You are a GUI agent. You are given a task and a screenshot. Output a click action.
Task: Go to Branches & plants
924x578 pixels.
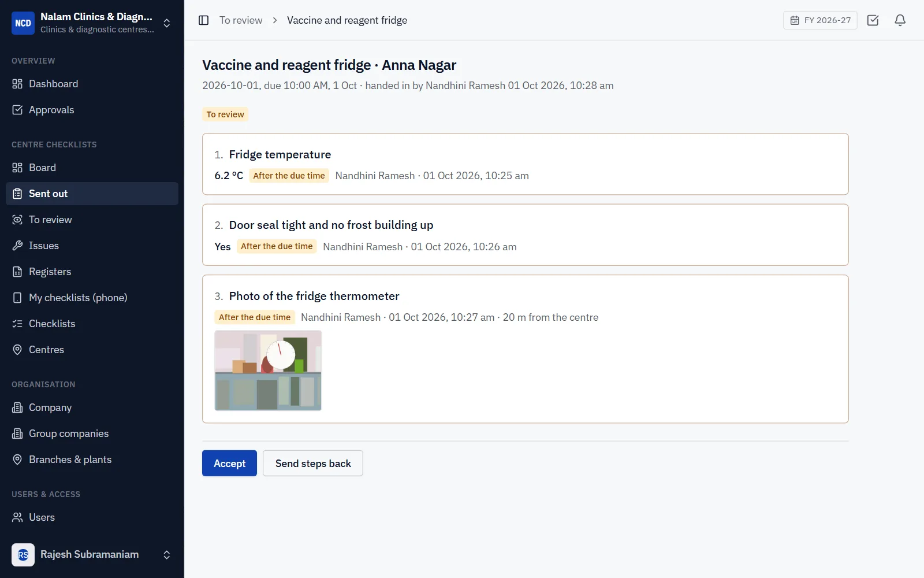point(92,460)
